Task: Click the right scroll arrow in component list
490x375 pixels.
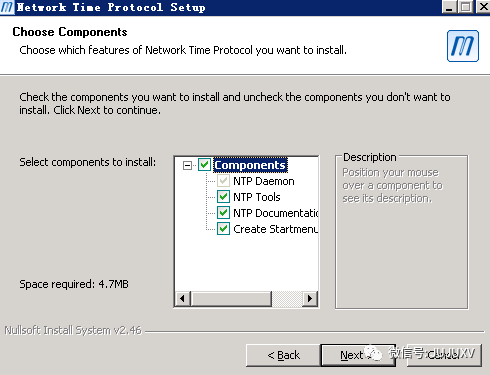Action: [310, 298]
